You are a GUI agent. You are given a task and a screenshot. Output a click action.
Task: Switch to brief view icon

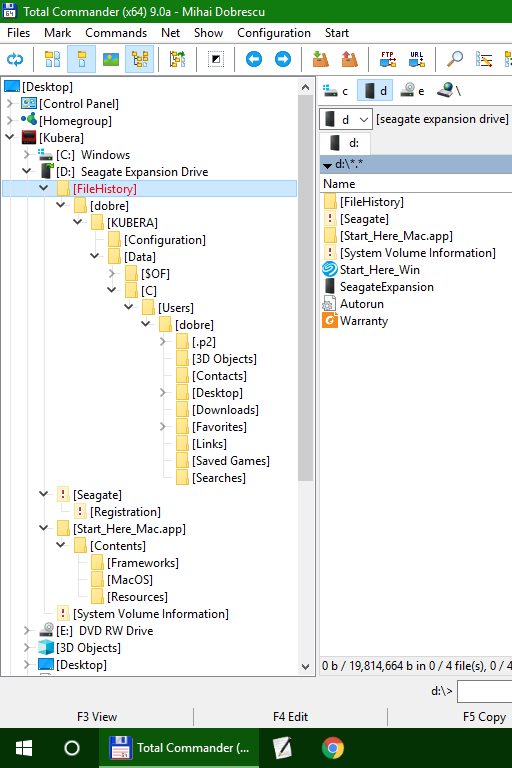tap(52, 59)
